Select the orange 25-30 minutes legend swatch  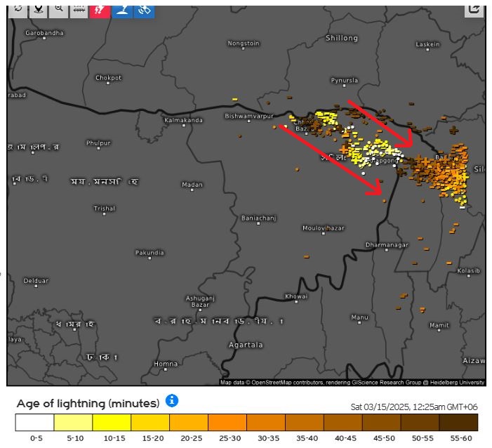click(227, 422)
